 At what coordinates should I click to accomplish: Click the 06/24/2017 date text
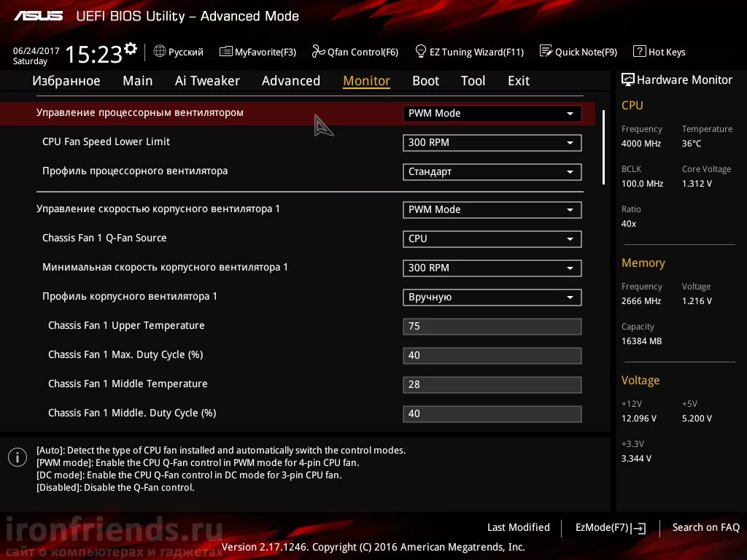point(36,50)
